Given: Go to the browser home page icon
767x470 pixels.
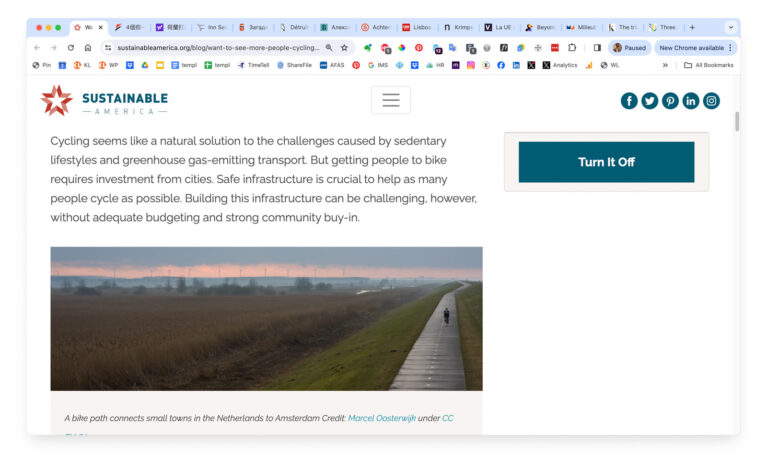Looking at the screenshot, I should (88, 47).
